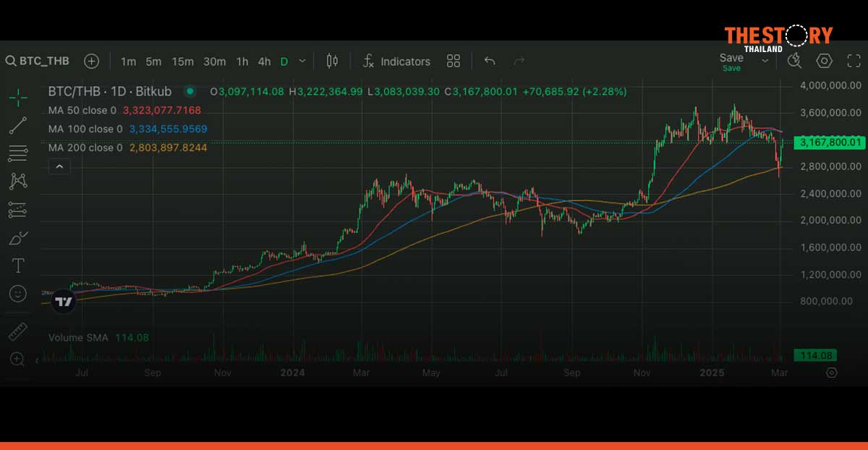Image resolution: width=868 pixels, height=450 pixels.
Task: Switch to the 4h timeframe tab
Action: click(x=265, y=62)
